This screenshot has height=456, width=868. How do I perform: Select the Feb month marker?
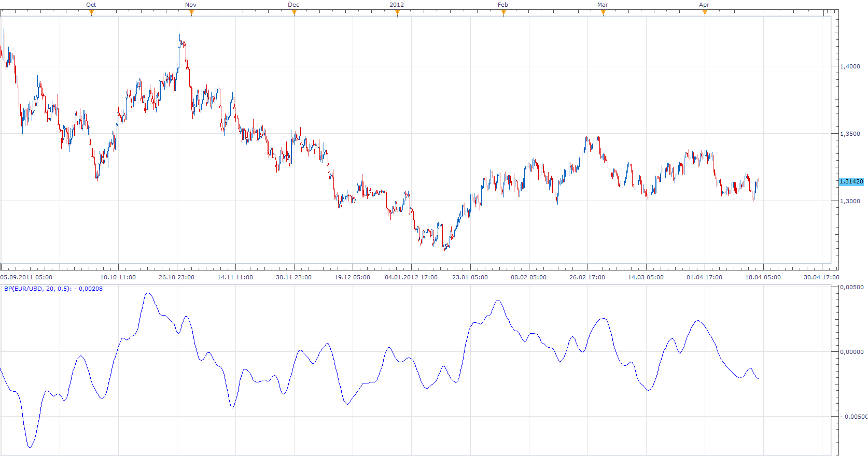click(503, 13)
